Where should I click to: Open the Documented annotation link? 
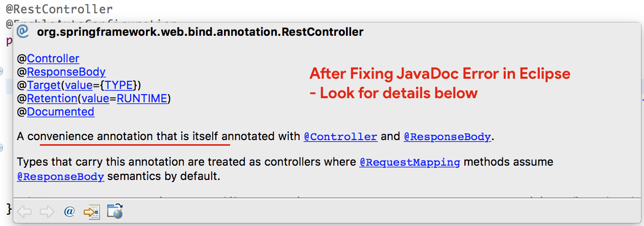point(61,111)
